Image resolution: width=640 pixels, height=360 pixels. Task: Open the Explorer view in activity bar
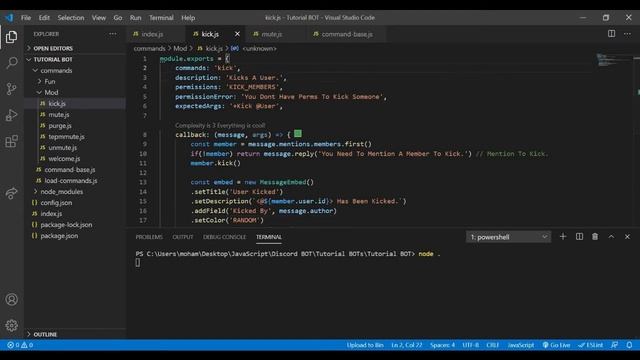pyautogui.click(x=11, y=37)
